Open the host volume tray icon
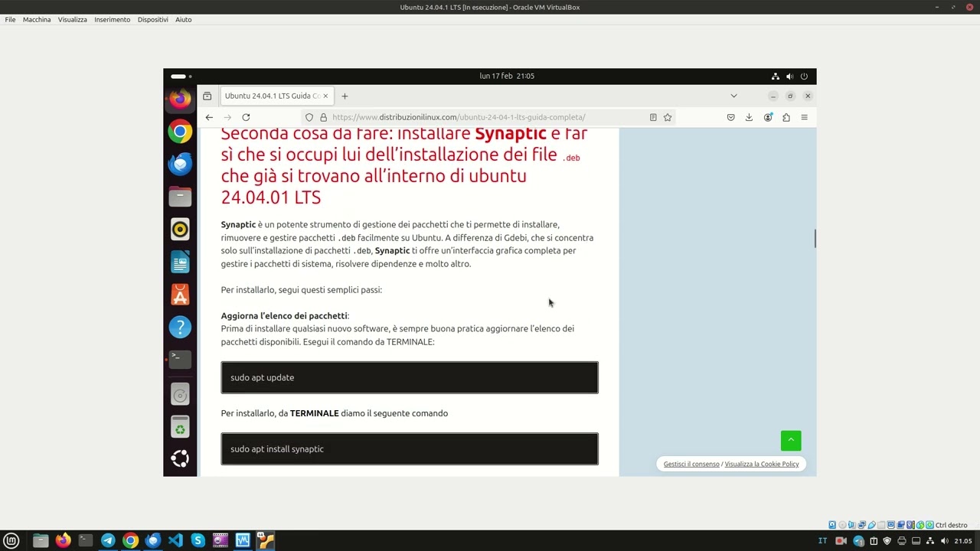 (x=944, y=541)
